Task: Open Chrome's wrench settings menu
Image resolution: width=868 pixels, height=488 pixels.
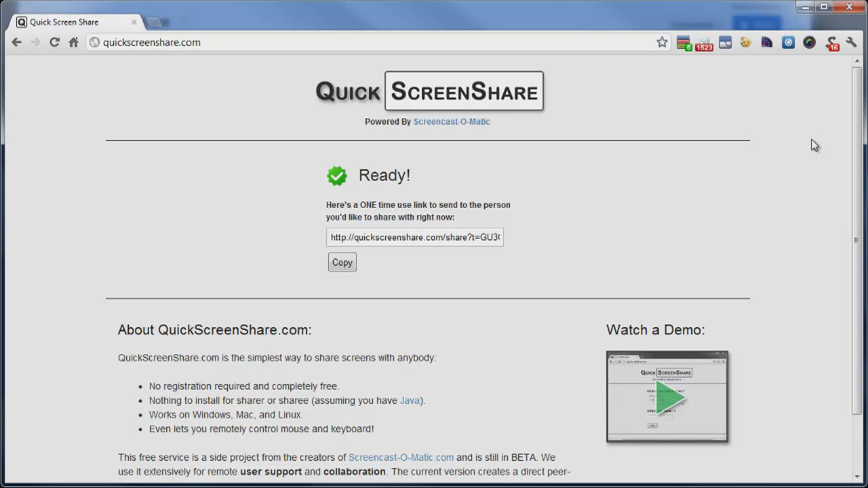Action: [x=852, y=42]
